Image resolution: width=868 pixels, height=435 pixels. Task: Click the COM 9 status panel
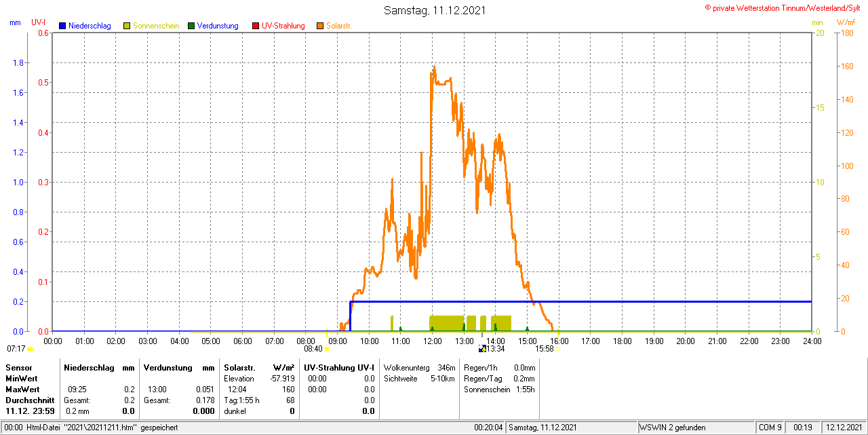pos(770,428)
